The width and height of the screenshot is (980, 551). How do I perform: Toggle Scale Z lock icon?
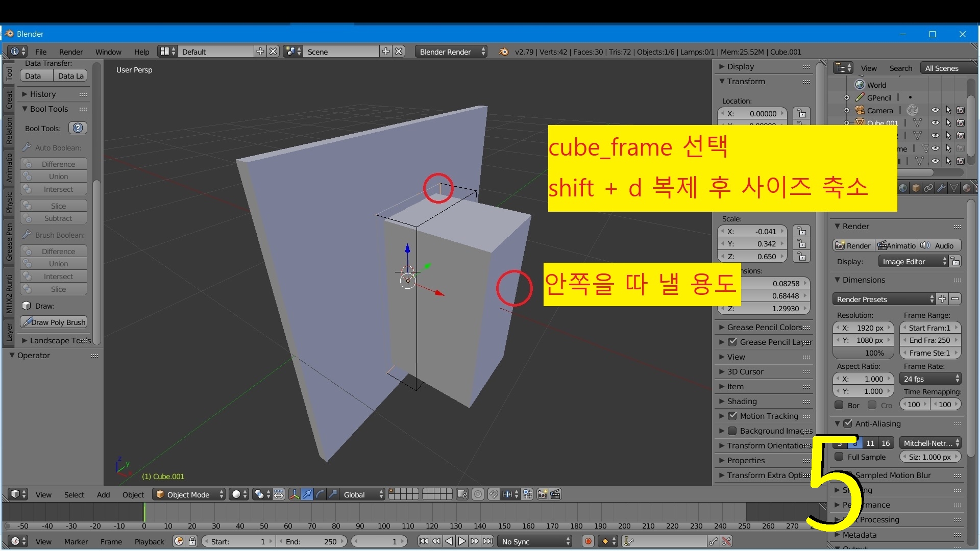[x=802, y=257]
